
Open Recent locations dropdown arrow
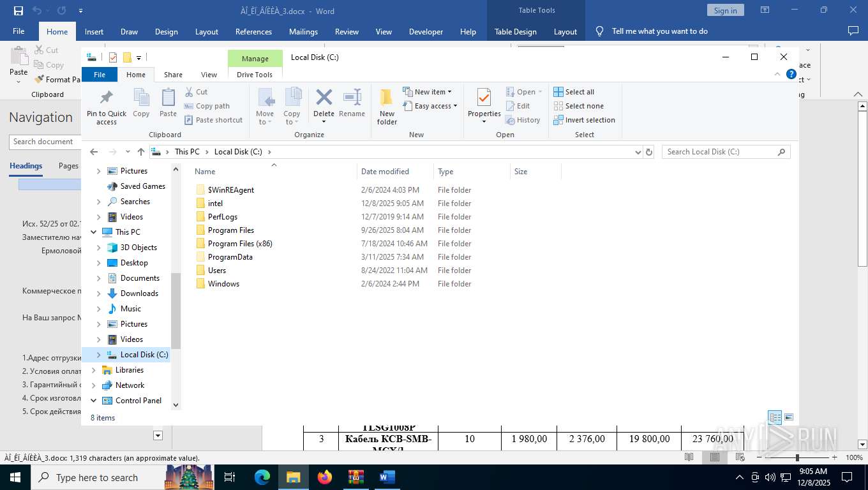coord(128,152)
